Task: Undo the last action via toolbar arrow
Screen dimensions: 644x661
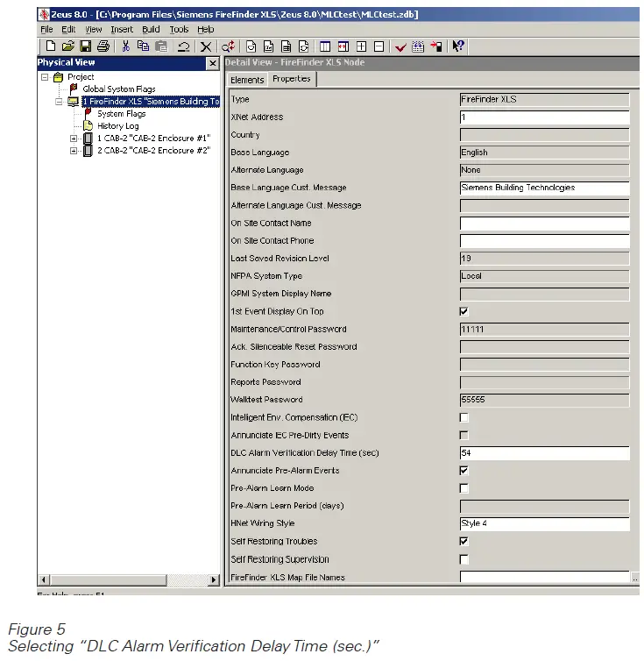Action: [183, 46]
